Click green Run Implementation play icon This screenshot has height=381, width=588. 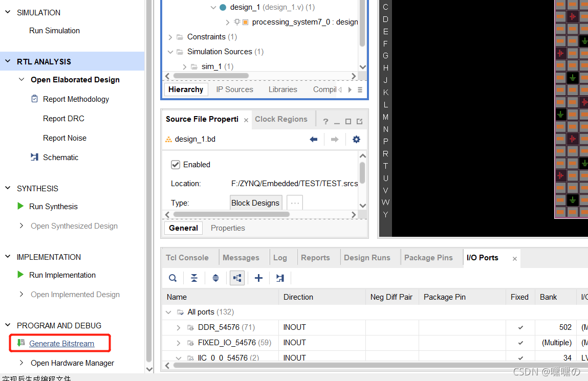pos(20,275)
